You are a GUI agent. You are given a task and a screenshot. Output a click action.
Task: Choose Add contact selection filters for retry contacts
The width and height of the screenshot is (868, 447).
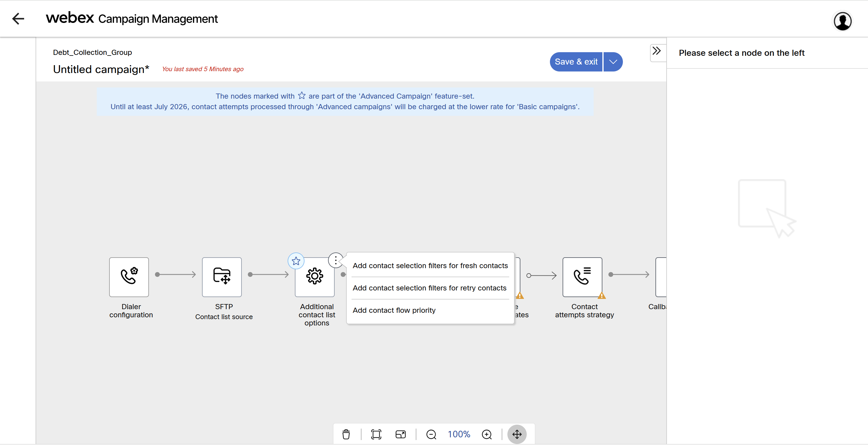point(429,288)
